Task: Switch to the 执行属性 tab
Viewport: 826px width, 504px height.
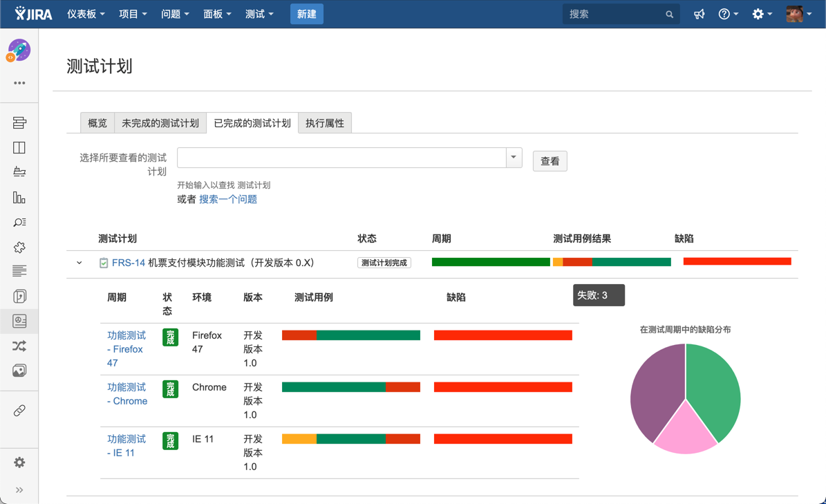Action: click(x=325, y=123)
